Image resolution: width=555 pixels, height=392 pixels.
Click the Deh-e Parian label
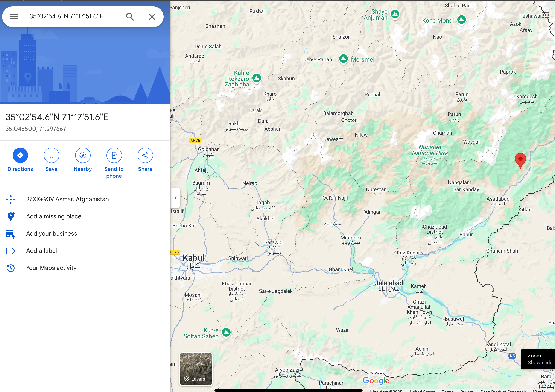click(317, 59)
